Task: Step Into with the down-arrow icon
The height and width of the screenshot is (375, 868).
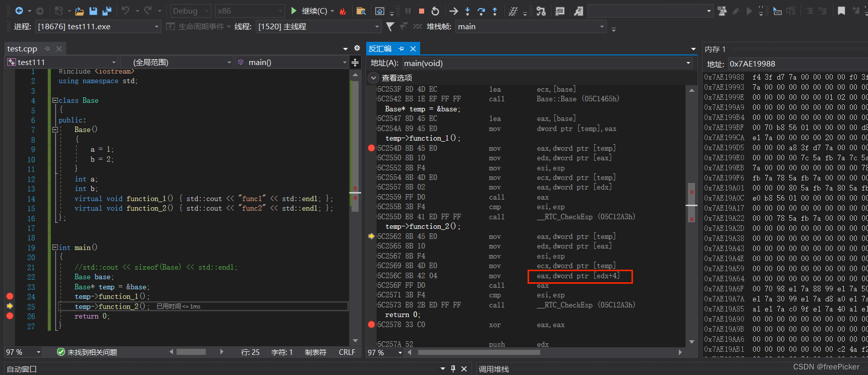Action: [x=468, y=11]
